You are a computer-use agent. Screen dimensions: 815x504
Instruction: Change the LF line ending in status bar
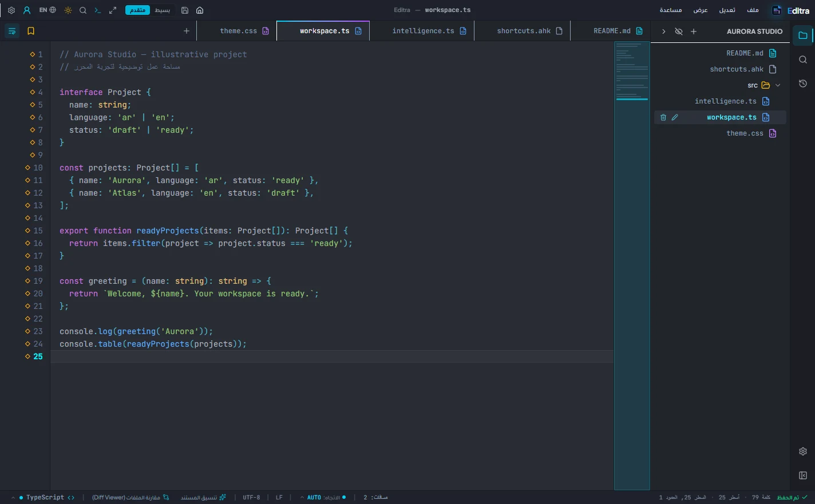pos(279,498)
